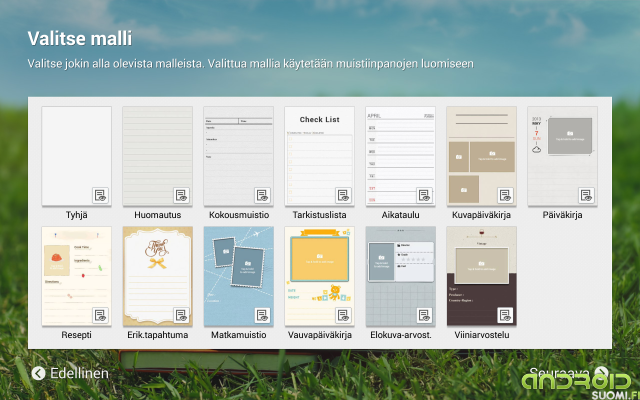This screenshot has width=640, height=400.
Task: Click the Tarkistuslista label
Action: click(320, 215)
